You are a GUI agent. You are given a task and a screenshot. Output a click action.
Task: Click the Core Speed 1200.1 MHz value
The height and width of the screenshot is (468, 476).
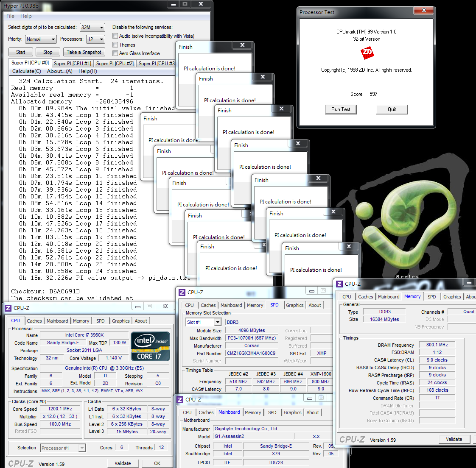(60, 409)
